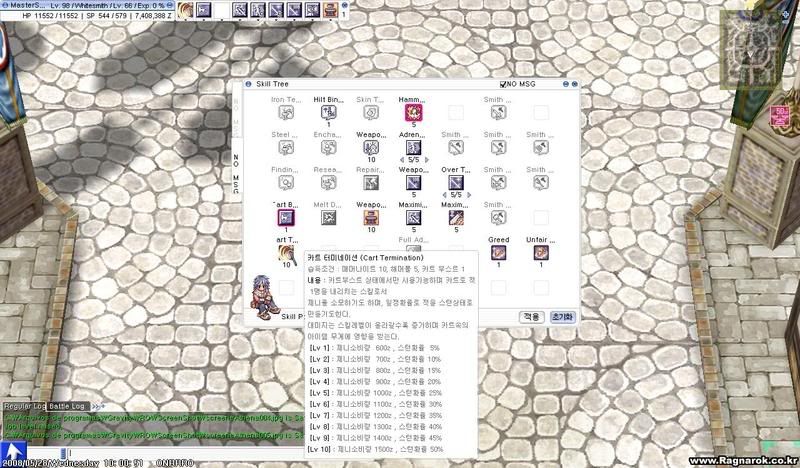Screen dimensions: 800x468
Task: Click the 초기화 reset button
Action: click(563, 317)
